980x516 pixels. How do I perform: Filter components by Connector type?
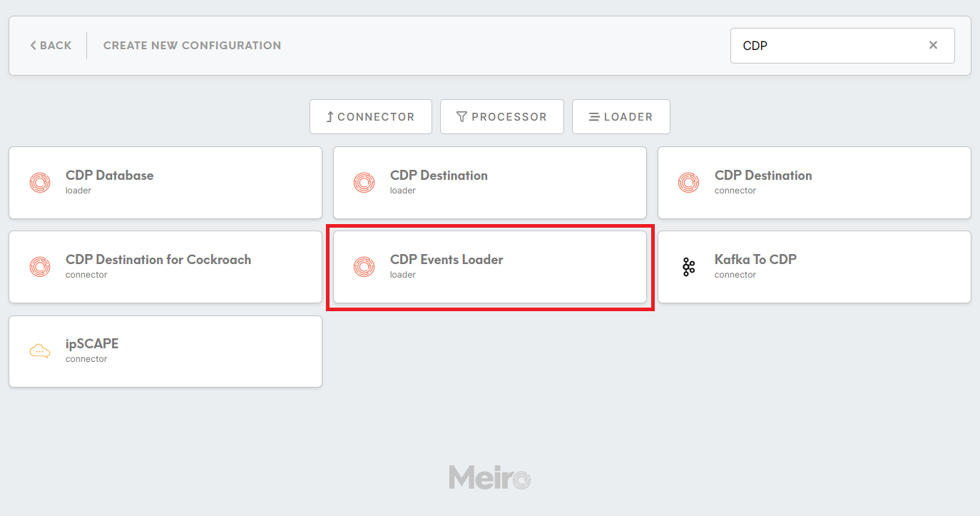click(x=371, y=116)
